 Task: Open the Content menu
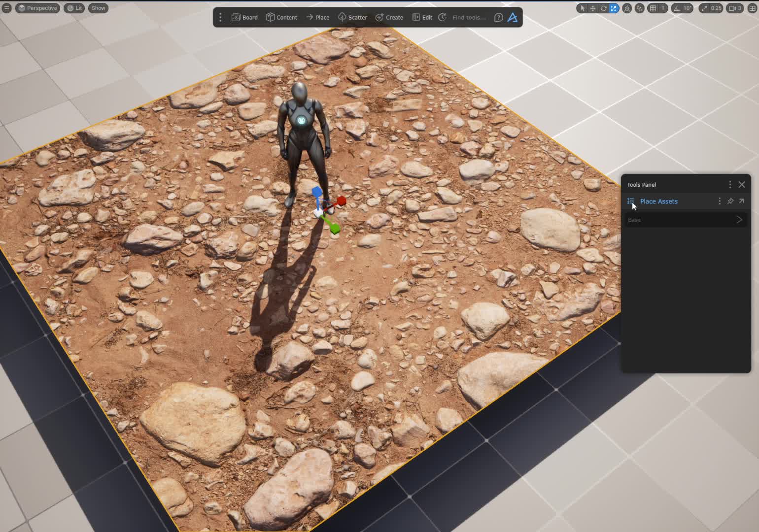point(281,17)
